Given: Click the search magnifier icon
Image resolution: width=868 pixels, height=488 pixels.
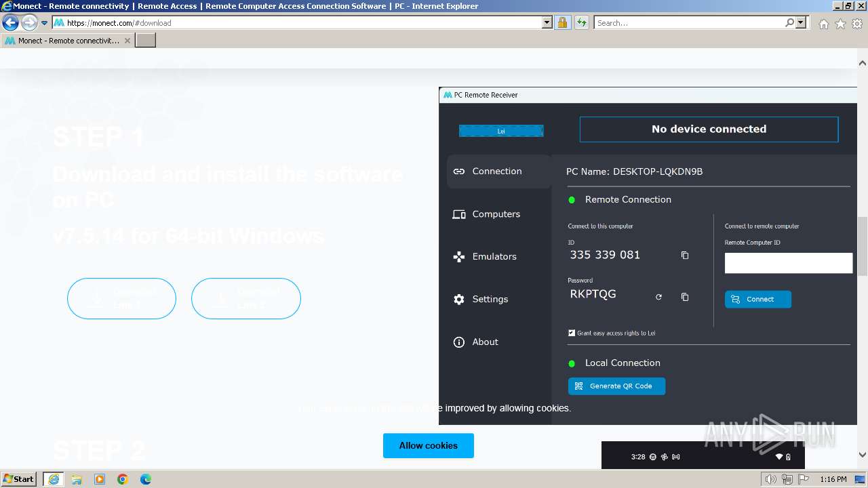Looking at the screenshot, I should (789, 23).
